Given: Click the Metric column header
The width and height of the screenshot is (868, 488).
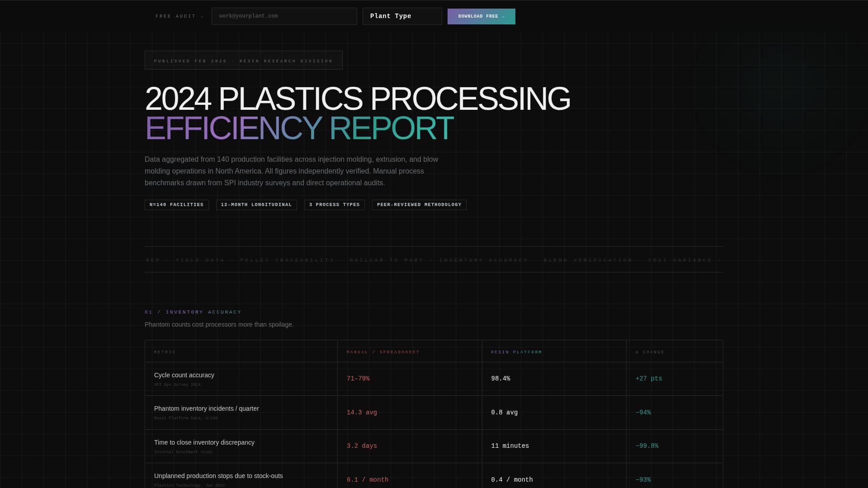Looking at the screenshot, I should [165, 352].
